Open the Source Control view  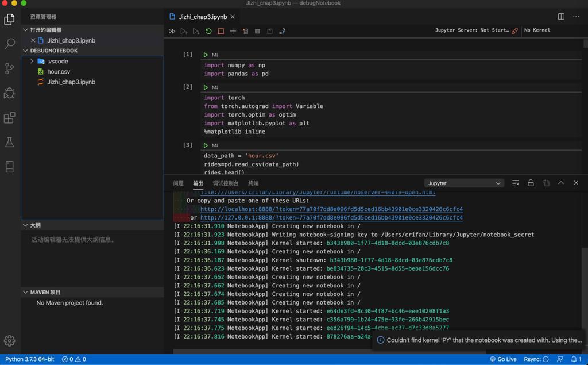[x=10, y=68]
